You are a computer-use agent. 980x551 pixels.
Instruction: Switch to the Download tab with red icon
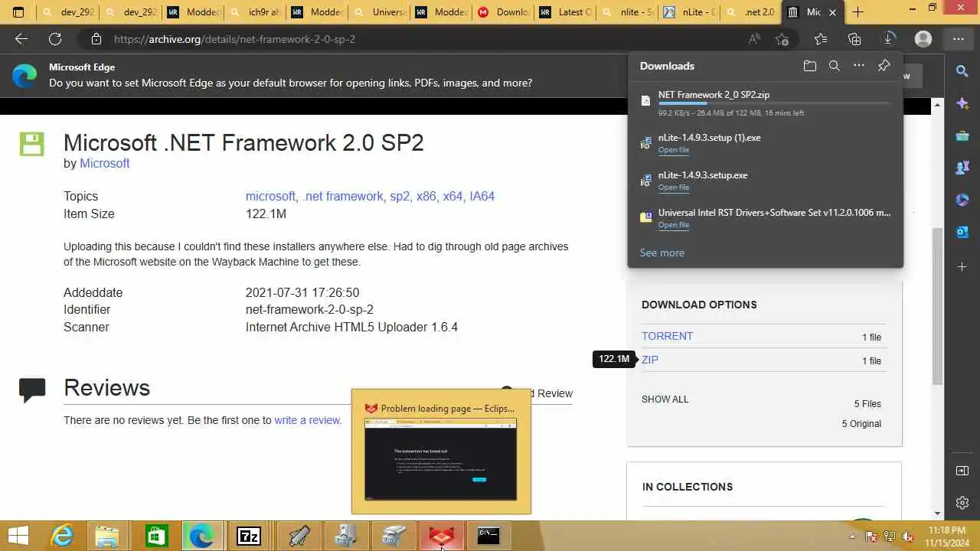503,12
